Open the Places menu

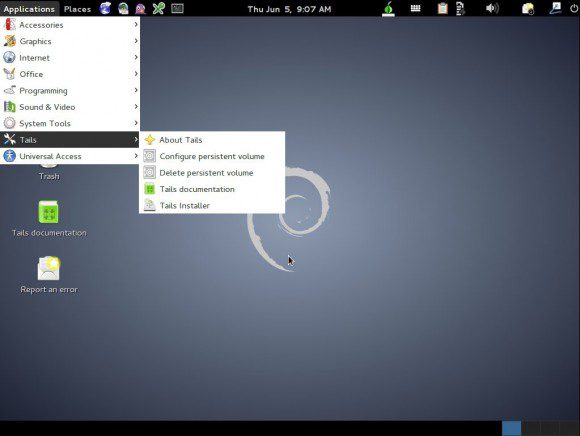point(77,9)
